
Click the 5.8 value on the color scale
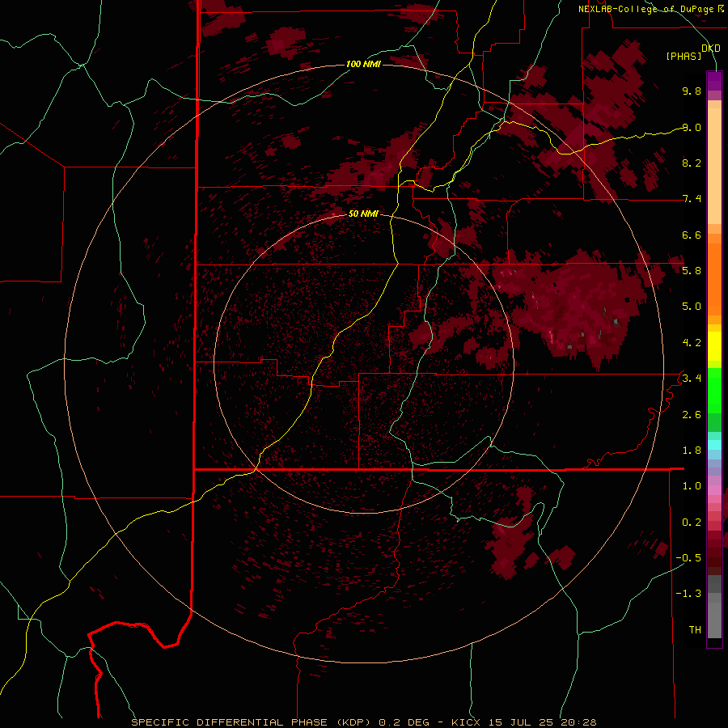tap(692, 271)
